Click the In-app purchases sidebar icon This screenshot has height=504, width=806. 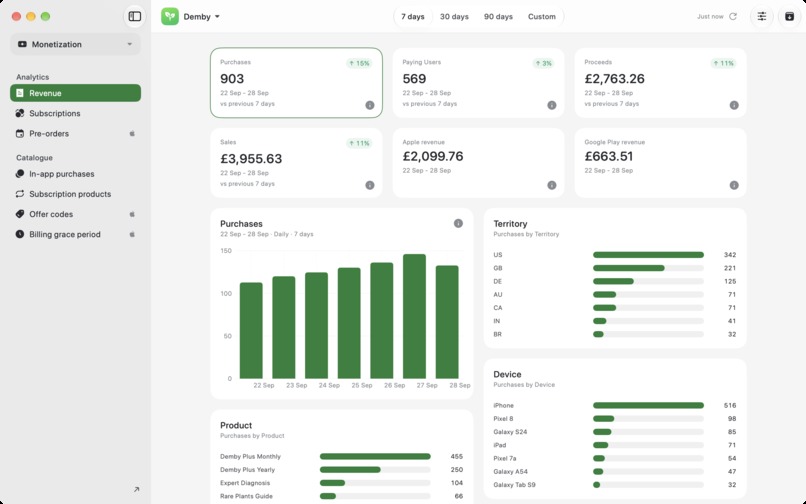(20, 174)
